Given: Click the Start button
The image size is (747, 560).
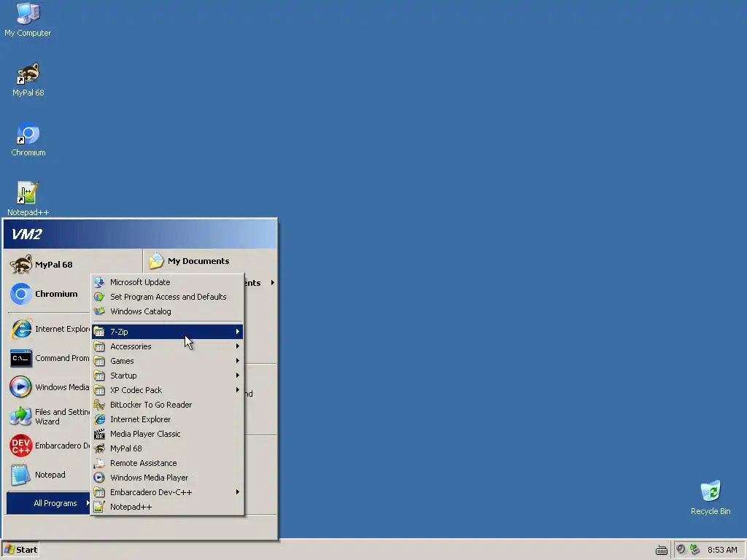Looking at the screenshot, I should coord(20,550).
